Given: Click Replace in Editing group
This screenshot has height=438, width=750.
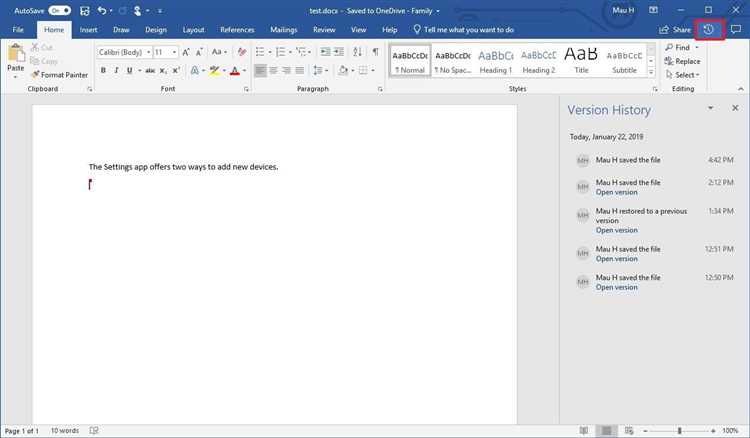Looking at the screenshot, I should (683, 61).
